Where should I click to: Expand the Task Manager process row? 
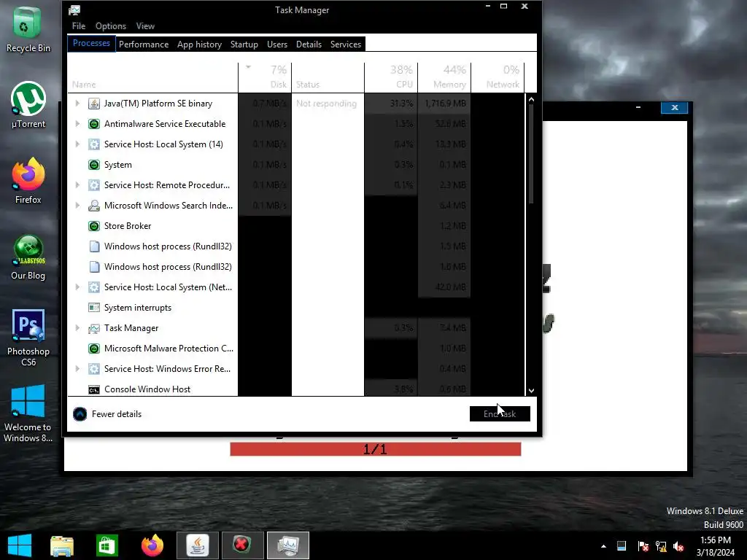pyautogui.click(x=77, y=328)
